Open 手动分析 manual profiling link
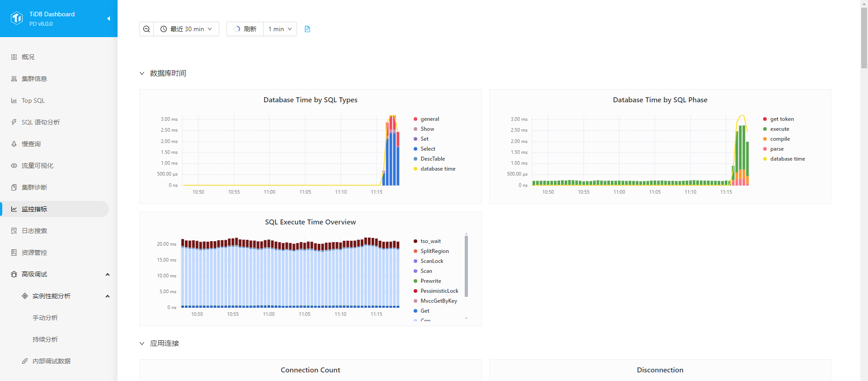The height and width of the screenshot is (381, 868). (45, 318)
